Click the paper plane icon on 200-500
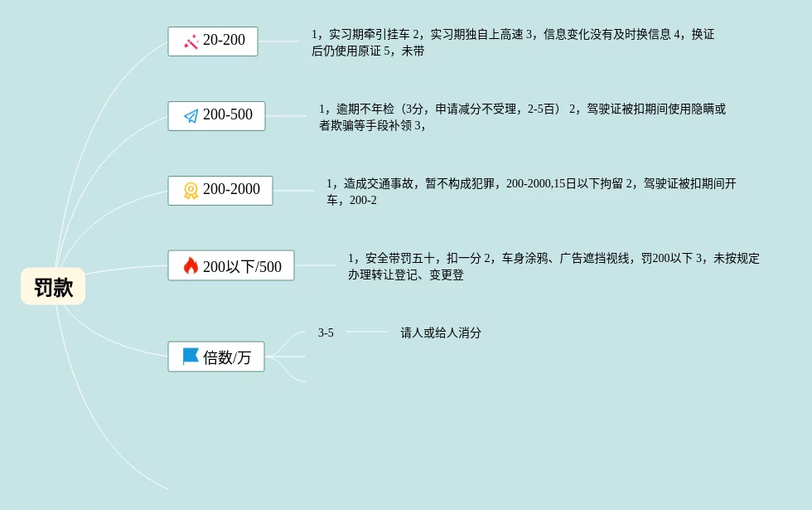This screenshot has width=812, height=510. click(191, 116)
